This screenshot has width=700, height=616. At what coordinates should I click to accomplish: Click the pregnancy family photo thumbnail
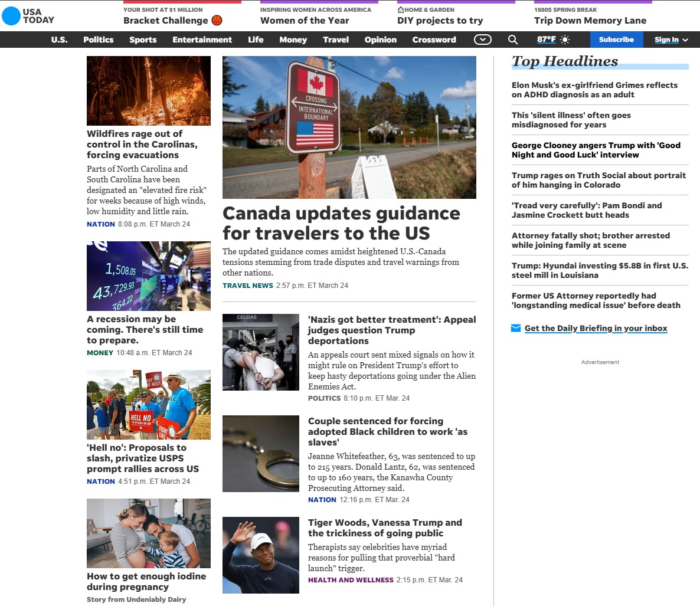pos(149,533)
